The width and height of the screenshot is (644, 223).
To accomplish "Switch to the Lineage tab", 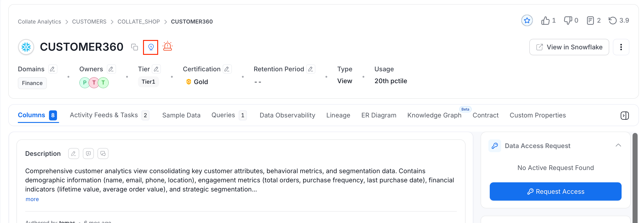I will [x=338, y=115].
